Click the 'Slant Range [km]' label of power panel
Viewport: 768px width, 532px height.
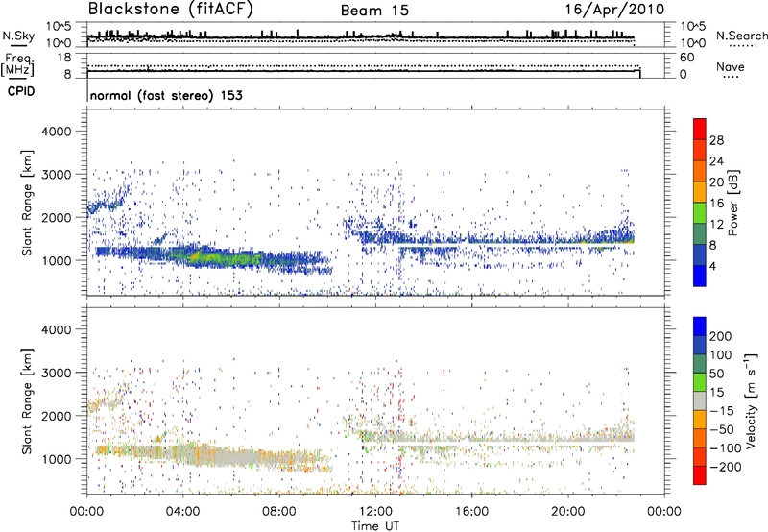pyautogui.click(x=27, y=203)
